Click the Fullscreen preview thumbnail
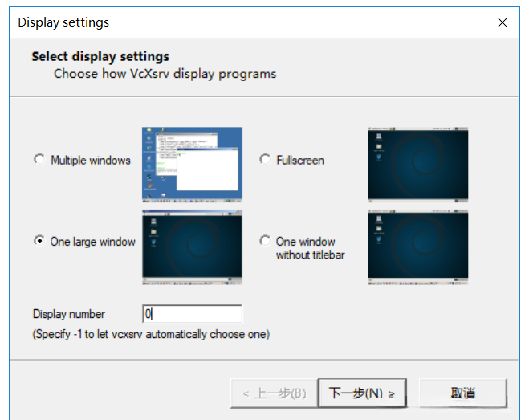The height and width of the screenshot is (420, 525). tap(418, 165)
